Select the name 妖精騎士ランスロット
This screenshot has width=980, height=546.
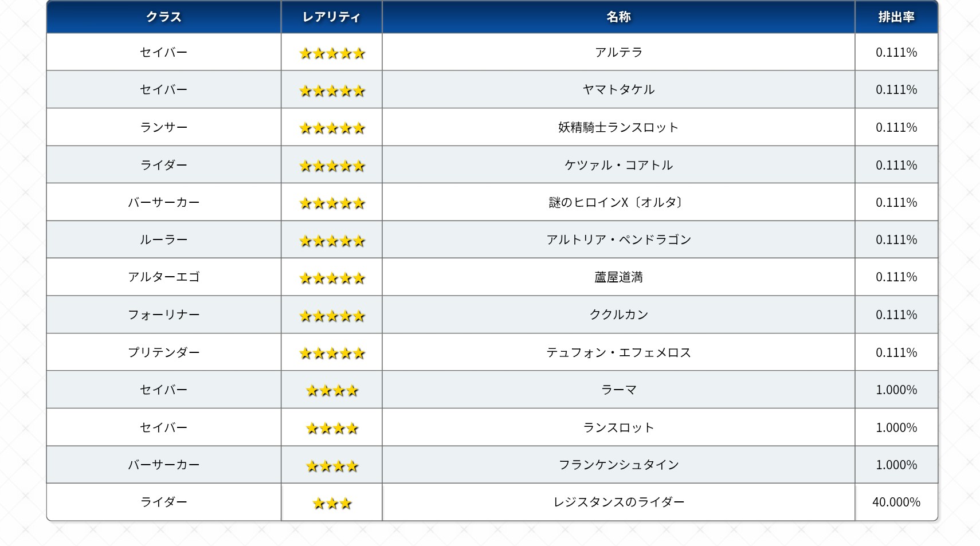coord(618,127)
